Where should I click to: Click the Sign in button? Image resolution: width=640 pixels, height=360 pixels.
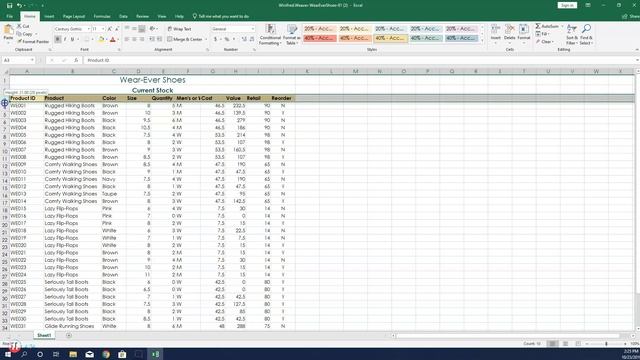tap(567, 5)
